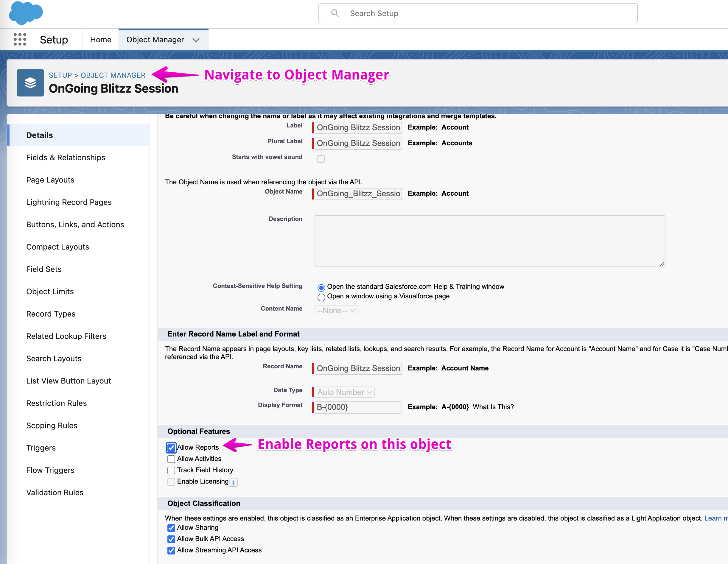Open Validation Rules in sidebar
Image resolution: width=728 pixels, height=564 pixels.
pyautogui.click(x=55, y=492)
